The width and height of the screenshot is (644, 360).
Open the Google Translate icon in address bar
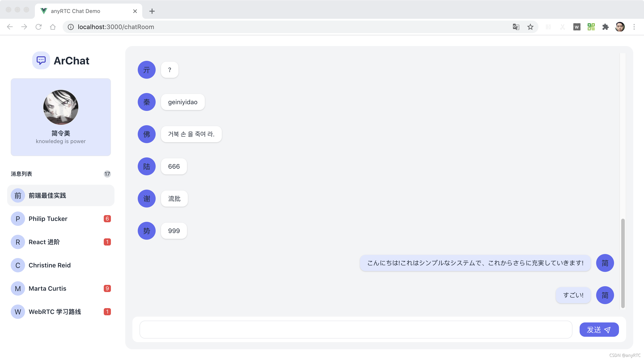(x=516, y=27)
